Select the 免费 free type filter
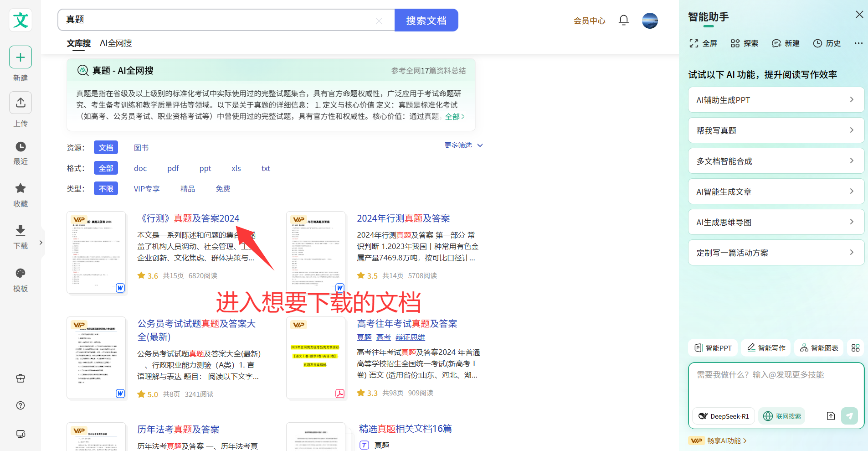868x451 pixels. pos(223,189)
